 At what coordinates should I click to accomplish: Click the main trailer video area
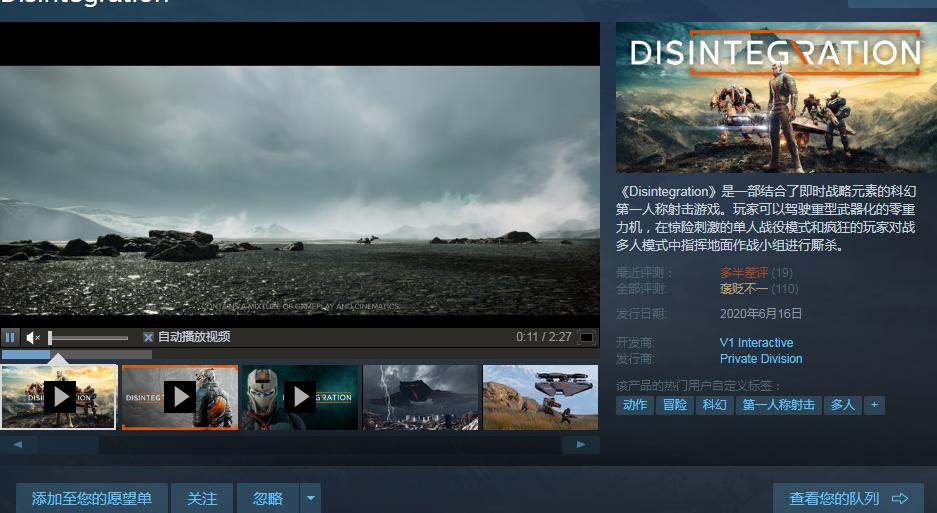(x=300, y=175)
